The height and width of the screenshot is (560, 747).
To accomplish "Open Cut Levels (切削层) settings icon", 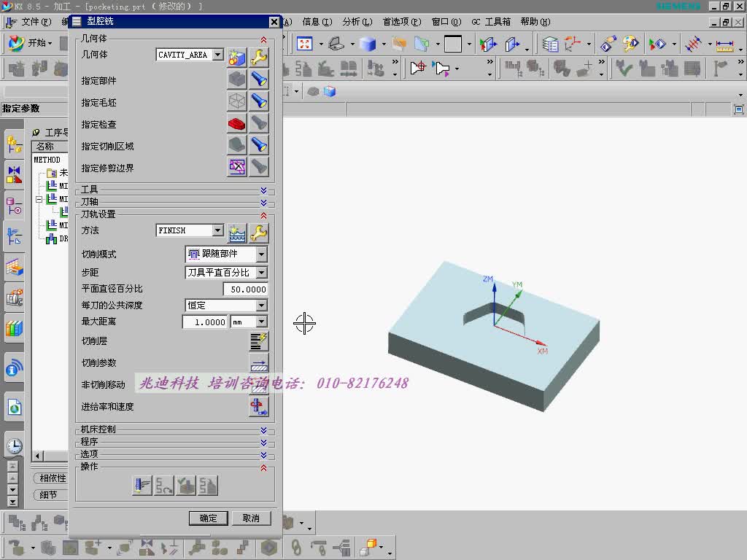I will point(259,341).
